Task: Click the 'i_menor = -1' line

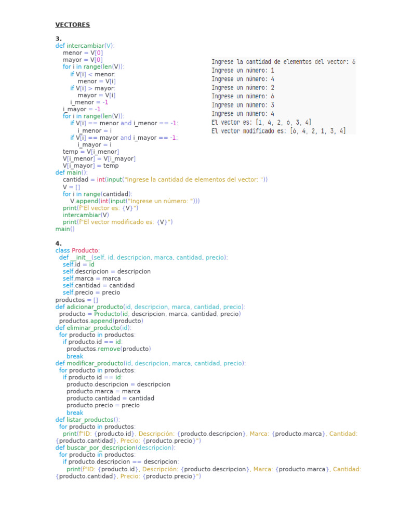Action: (x=89, y=102)
